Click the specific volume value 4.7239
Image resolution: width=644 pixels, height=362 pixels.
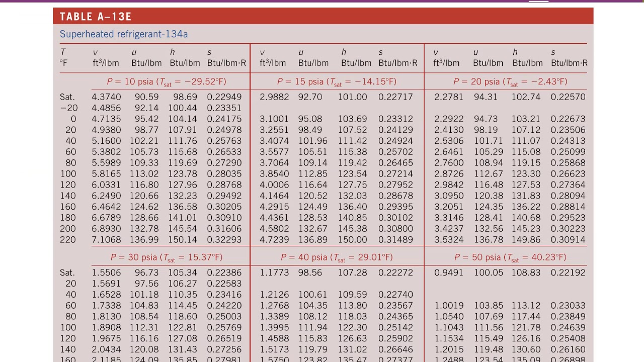click(x=274, y=239)
